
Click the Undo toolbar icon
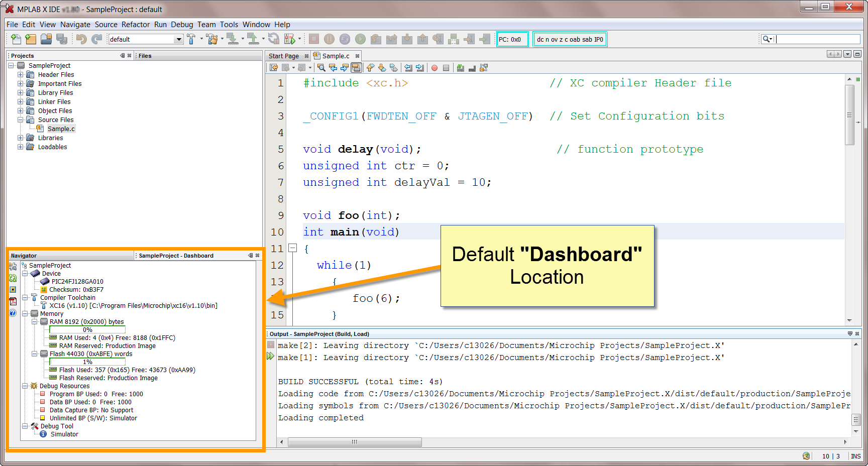[81, 39]
